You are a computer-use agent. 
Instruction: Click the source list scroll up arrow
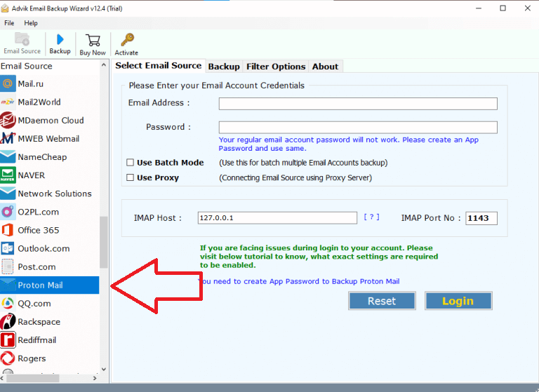[x=104, y=65]
